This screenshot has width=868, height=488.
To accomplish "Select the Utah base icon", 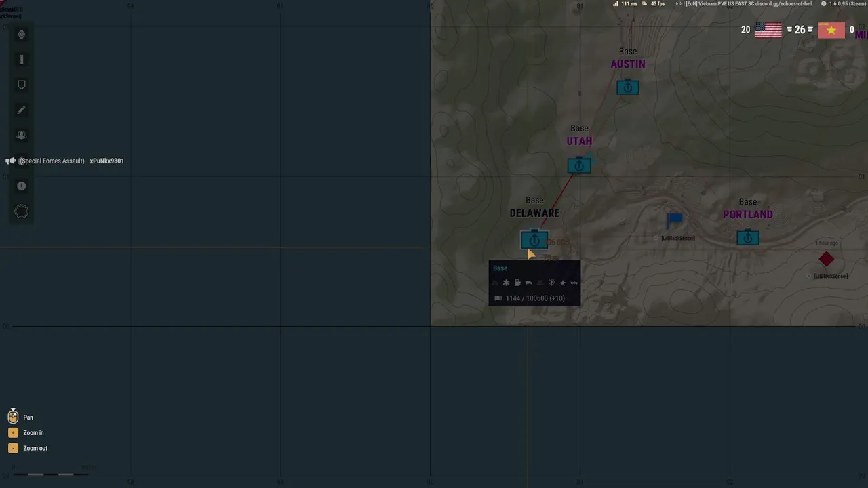I will coord(579,165).
